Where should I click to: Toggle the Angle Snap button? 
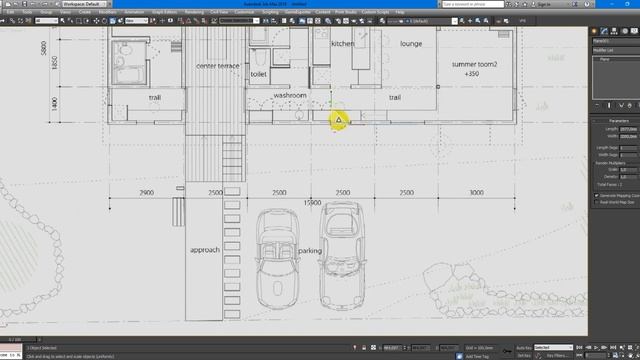188,21
